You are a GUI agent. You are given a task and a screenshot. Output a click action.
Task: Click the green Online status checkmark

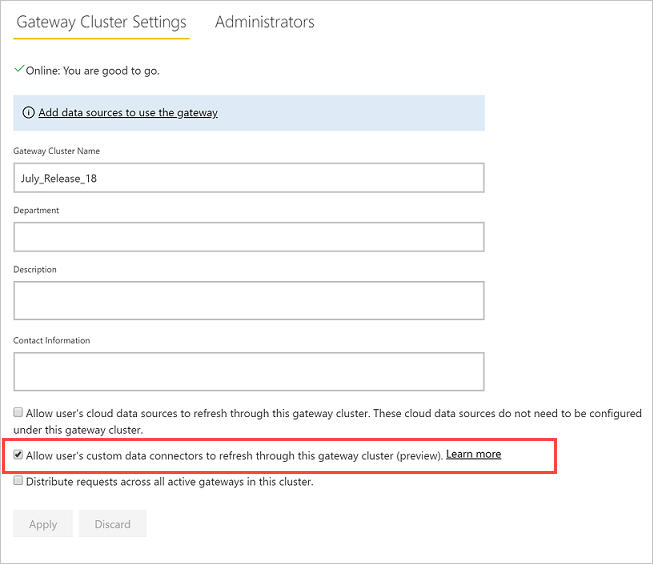(x=19, y=69)
